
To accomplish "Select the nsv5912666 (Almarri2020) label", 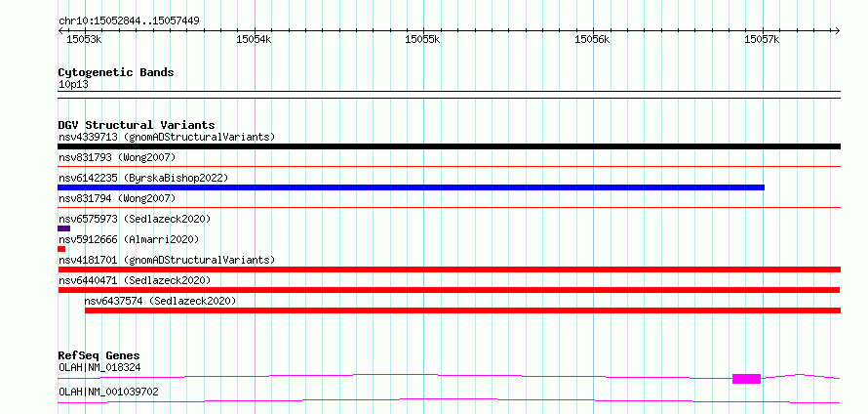I will 129,239.
